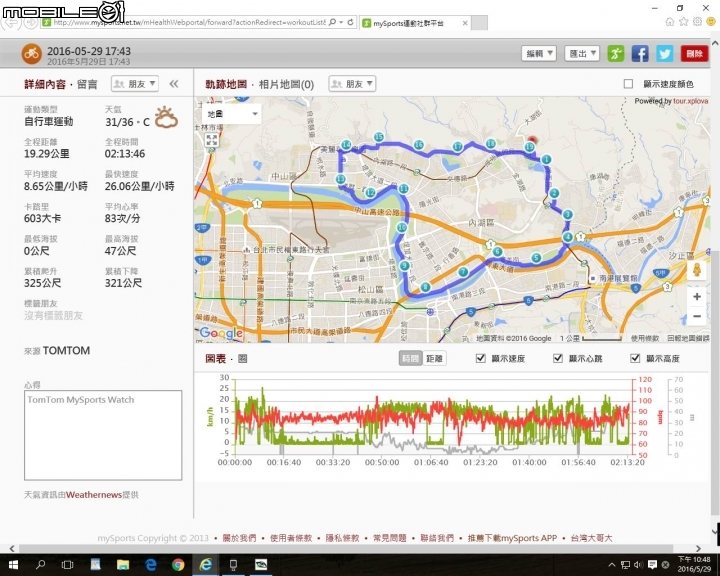Click kilometer marker 1 on route
720x576 pixels.
click(546, 159)
